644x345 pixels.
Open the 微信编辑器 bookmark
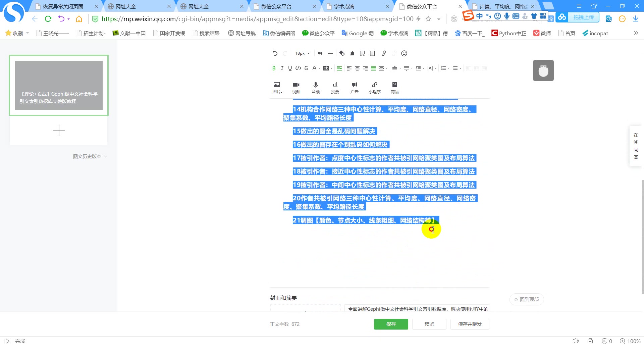[x=279, y=33]
